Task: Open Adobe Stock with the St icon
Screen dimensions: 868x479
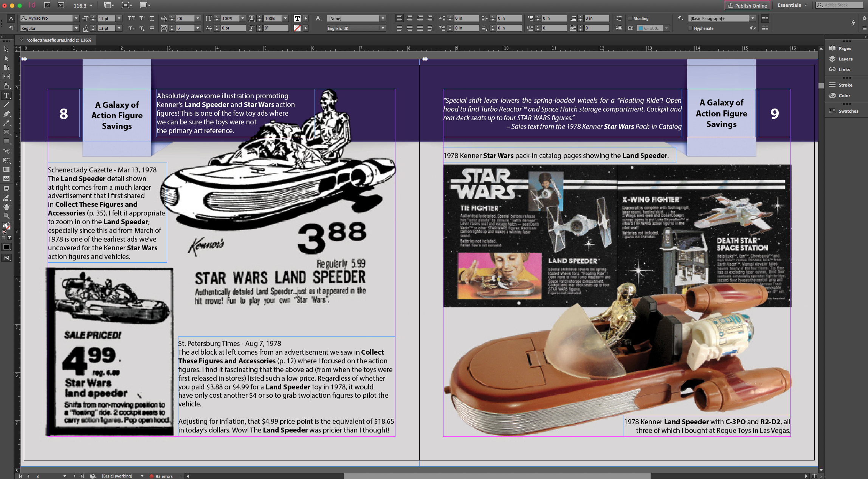Action: pyautogui.click(x=61, y=5)
